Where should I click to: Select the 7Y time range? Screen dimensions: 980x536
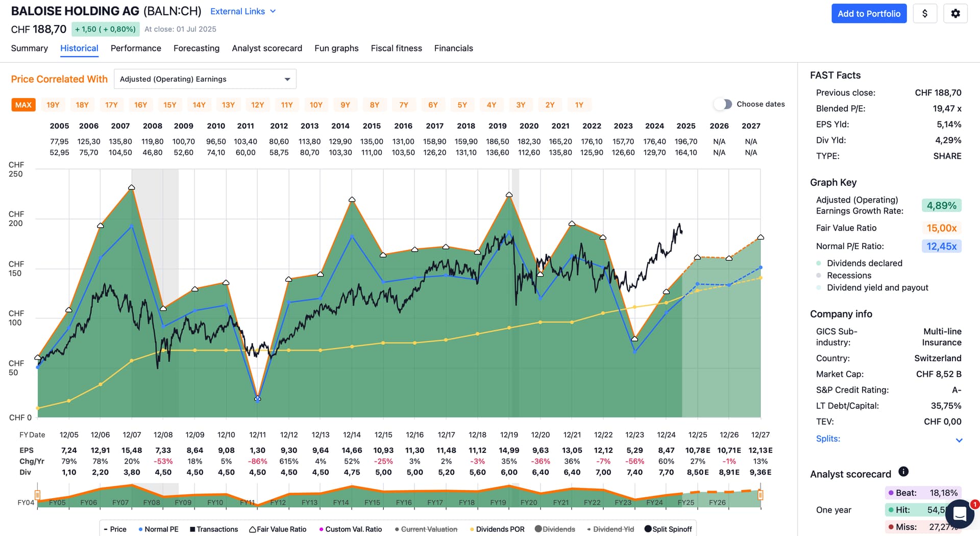tap(404, 105)
